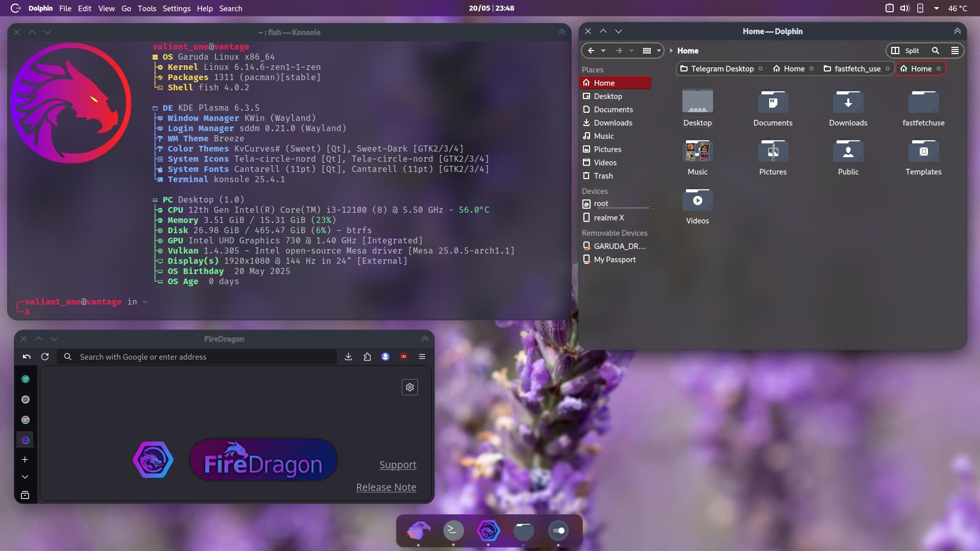980x551 pixels.
Task: Click the Dolphin forward arrow button
Action: [x=619, y=51]
